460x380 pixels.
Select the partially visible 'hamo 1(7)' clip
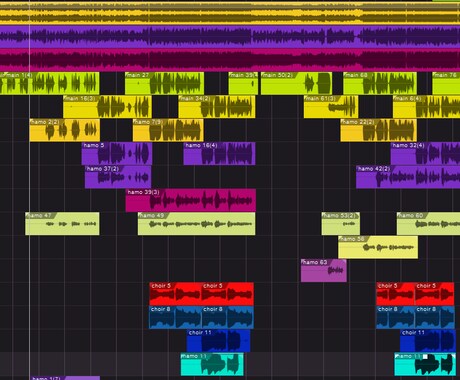(x=65, y=378)
